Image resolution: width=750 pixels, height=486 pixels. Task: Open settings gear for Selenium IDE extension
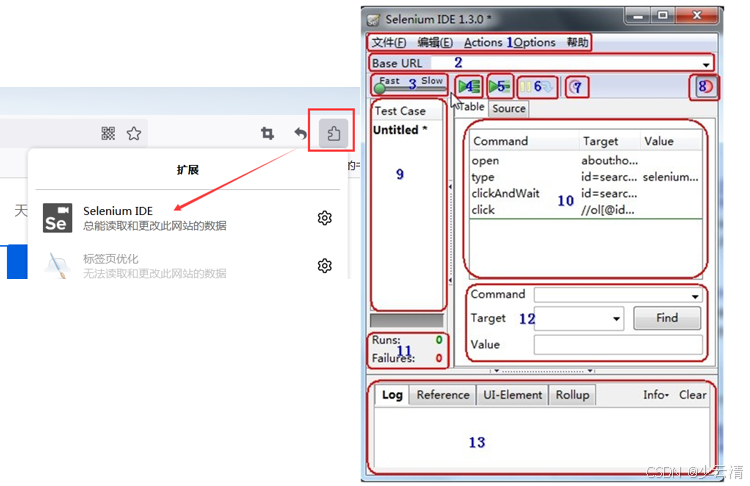pyautogui.click(x=324, y=218)
